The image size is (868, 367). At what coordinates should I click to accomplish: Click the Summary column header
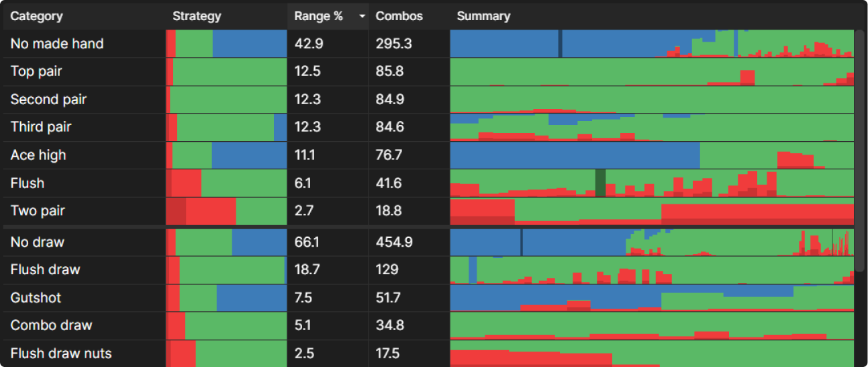coord(483,16)
